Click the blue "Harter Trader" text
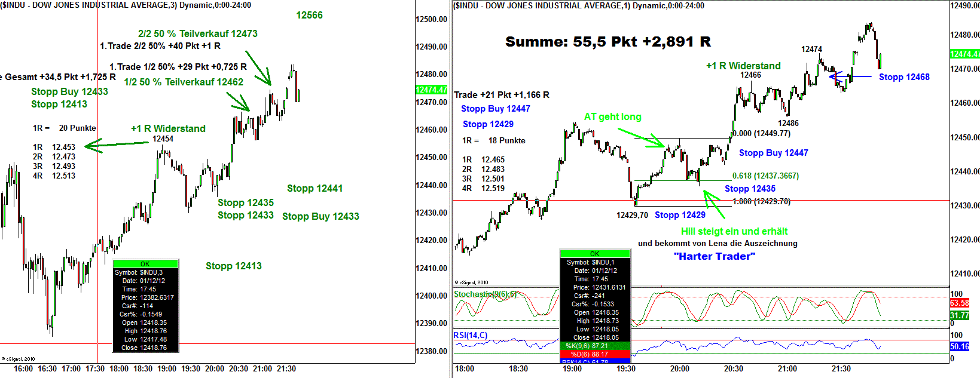 (714, 256)
